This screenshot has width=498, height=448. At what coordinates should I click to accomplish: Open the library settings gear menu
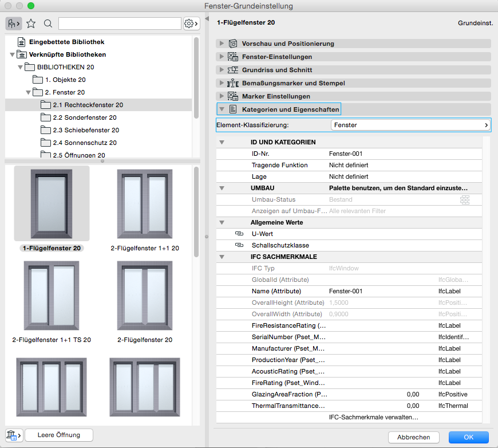[x=191, y=23]
